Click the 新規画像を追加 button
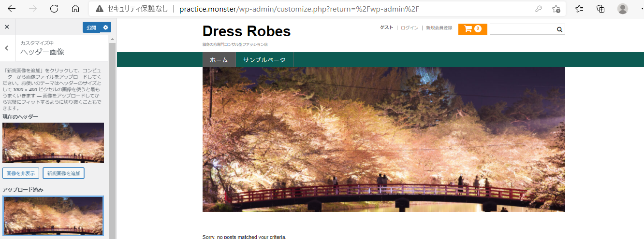Viewport: 644px width, 239px height. pos(64,173)
